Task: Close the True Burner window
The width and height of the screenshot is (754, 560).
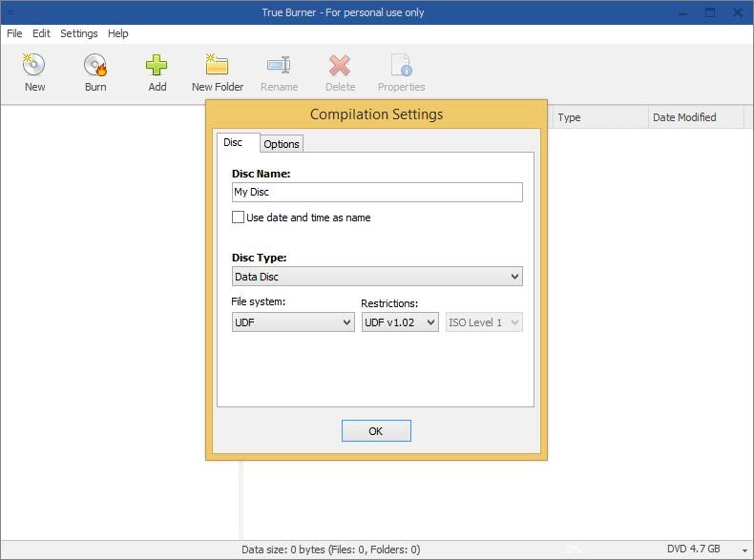Action: click(x=737, y=12)
